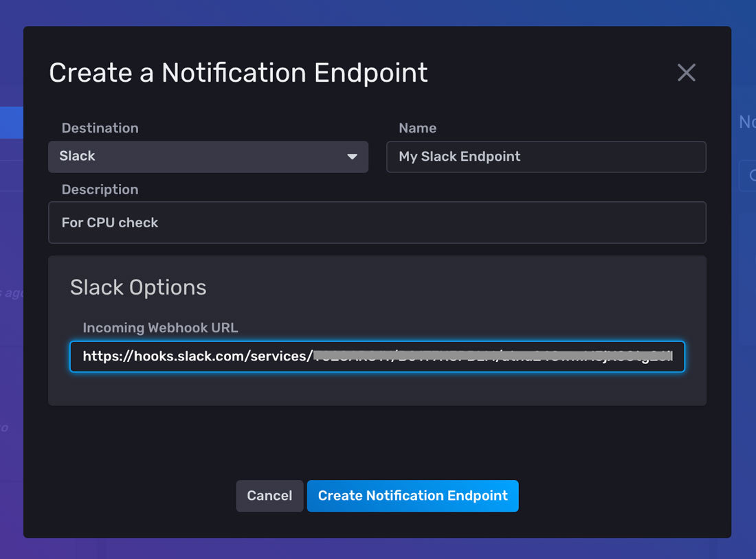The width and height of the screenshot is (756, 559).
Task: Click into the Description field
Action: coord(377,223)
